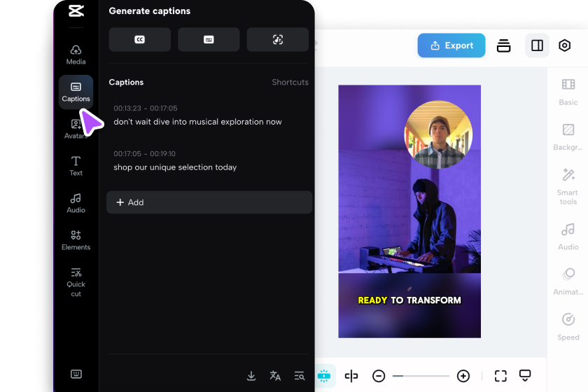Click timestamp 00:17:05 - 00:19:10
Screen dimensions: 588x392
click(144, 154)
